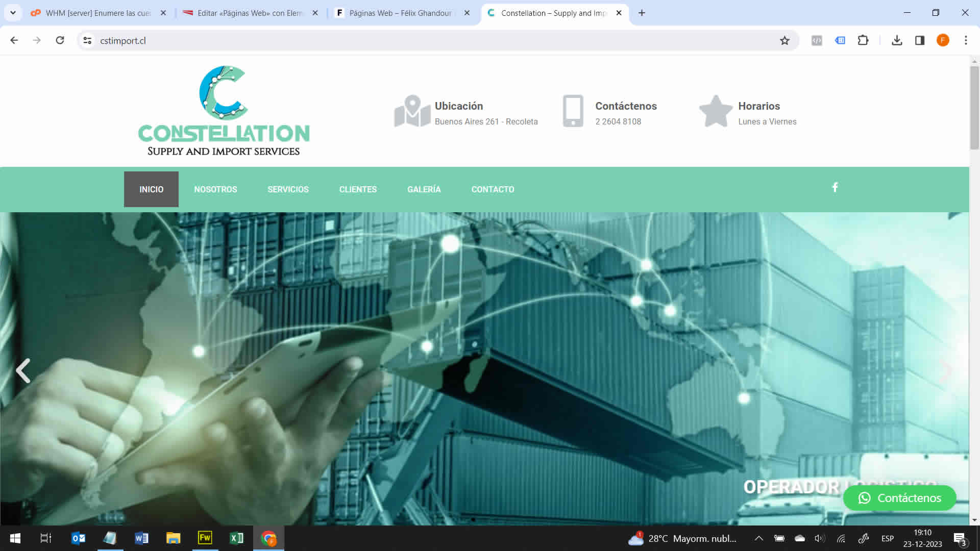This screenshot has height=551, width=980.
Task: Click the phone icon beside Contáctenos
Action: click(x=573, y=111)
